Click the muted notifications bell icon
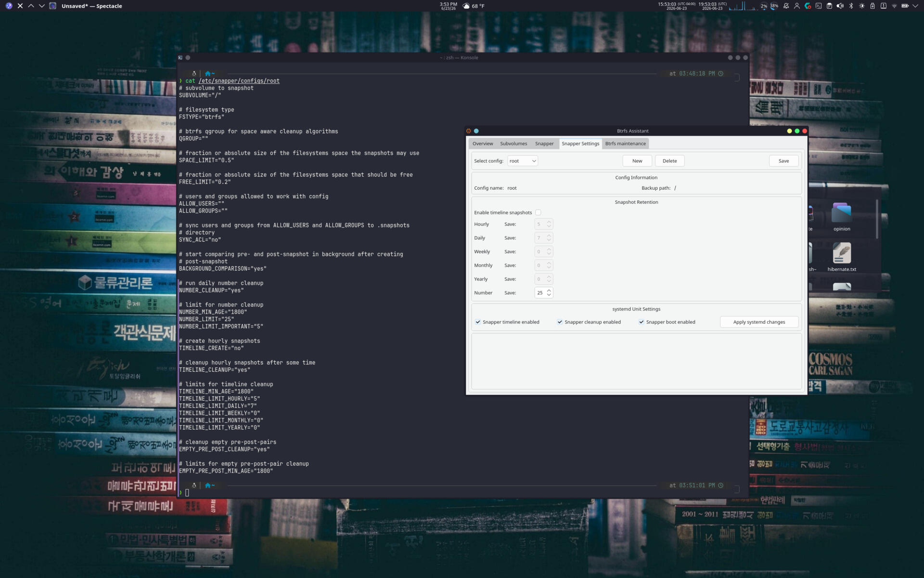The height and width of the screenshot is (578, 924). pos(786,6)
